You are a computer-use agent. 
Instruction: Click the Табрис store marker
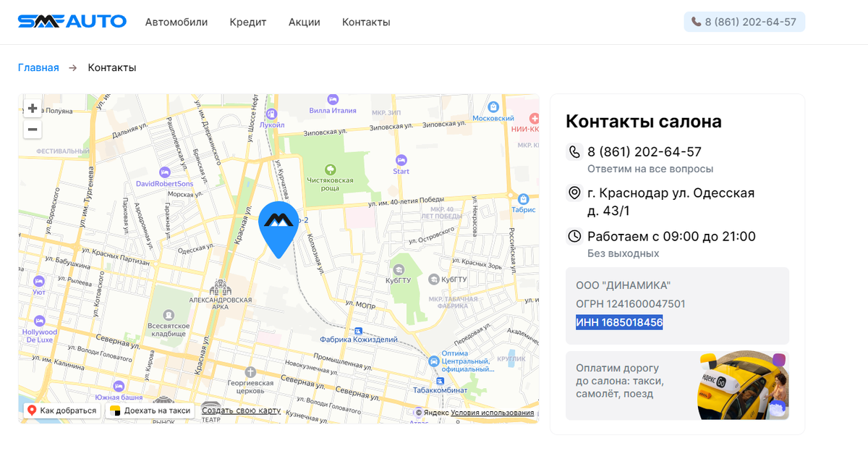(524, 198)
